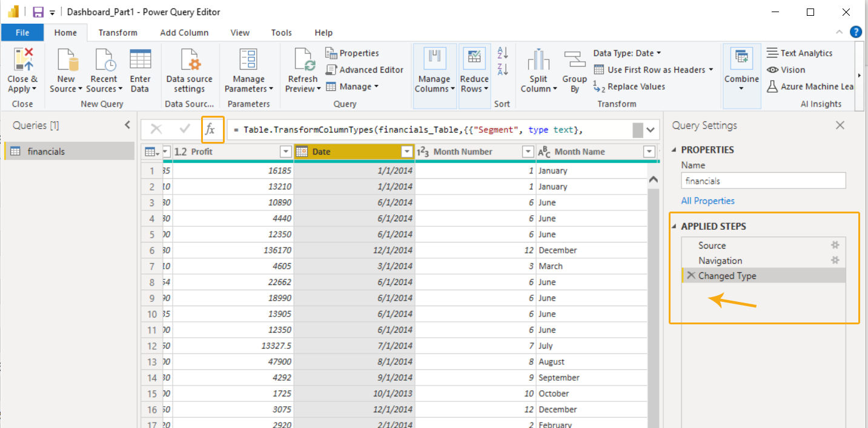Sort ascending A to Z
This screenshot has height=428, width=868.
[x=503, y=53]
